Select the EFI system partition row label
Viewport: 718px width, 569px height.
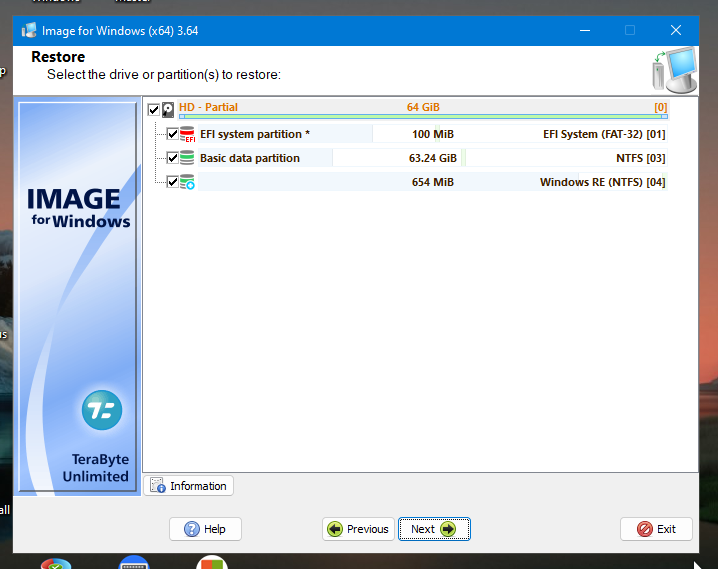click(x=255, y=134)
